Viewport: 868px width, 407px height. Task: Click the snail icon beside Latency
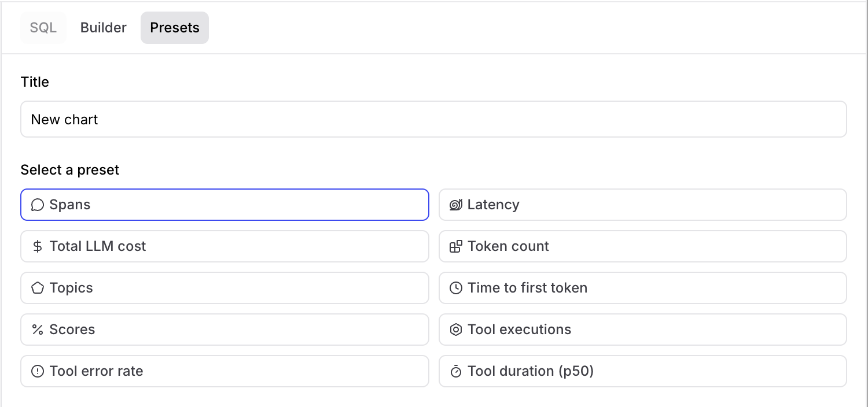tap(456, 205)
